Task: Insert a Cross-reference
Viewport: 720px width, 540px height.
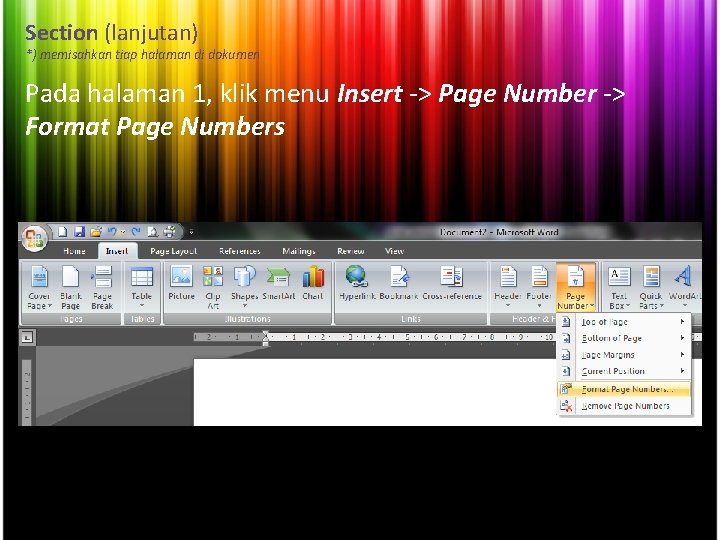Action: pyautogui.click(x=452, y=284)
